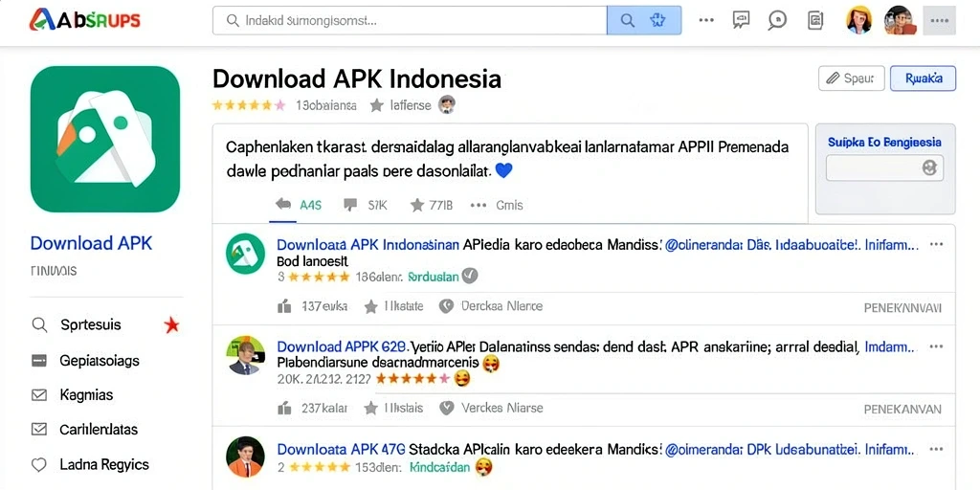Open the document list icon in the header
This screenshot has width=980, height=490.
[x=815, y=20]
